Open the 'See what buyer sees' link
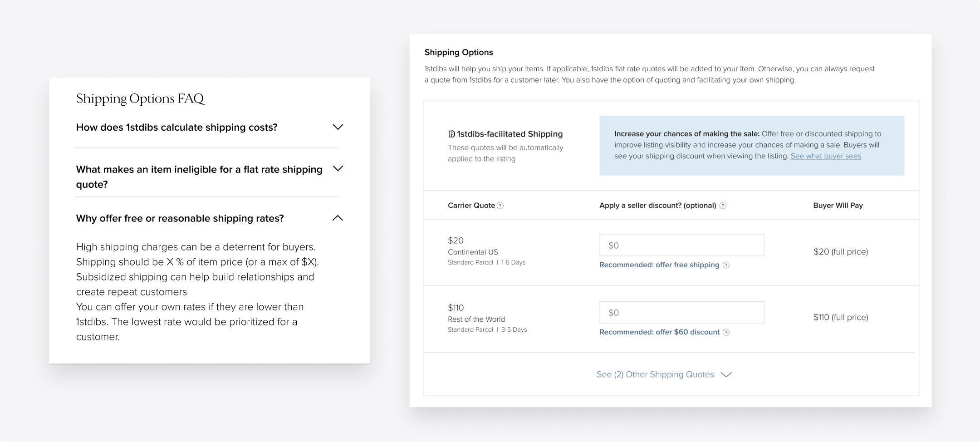The height and width of the screenshot is (442, 980). [x=826, y=156]
